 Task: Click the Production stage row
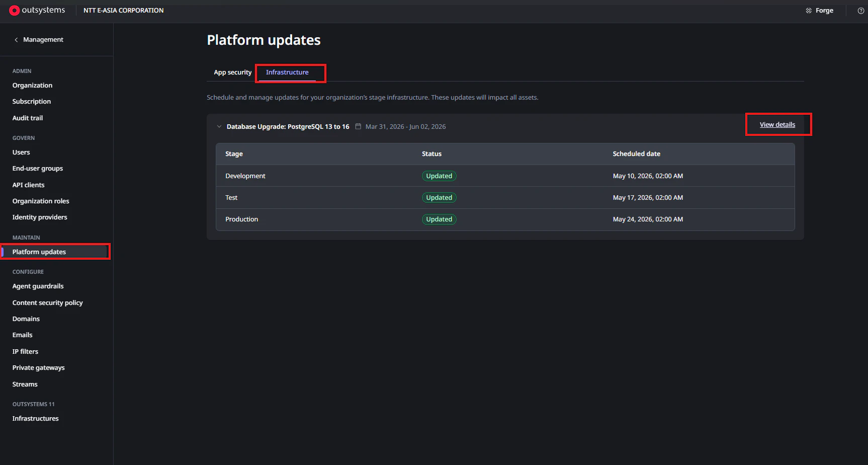pos(505,219)
